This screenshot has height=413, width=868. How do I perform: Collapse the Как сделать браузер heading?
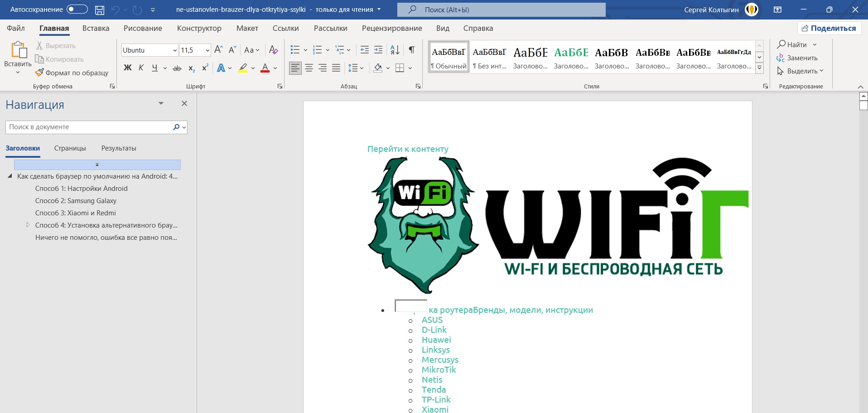[10, 176]
